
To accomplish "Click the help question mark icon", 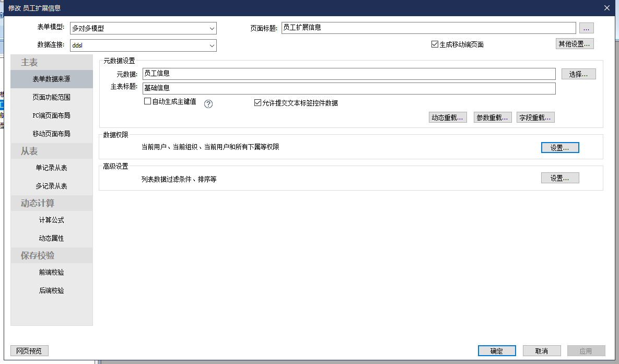I will point(208,103).
